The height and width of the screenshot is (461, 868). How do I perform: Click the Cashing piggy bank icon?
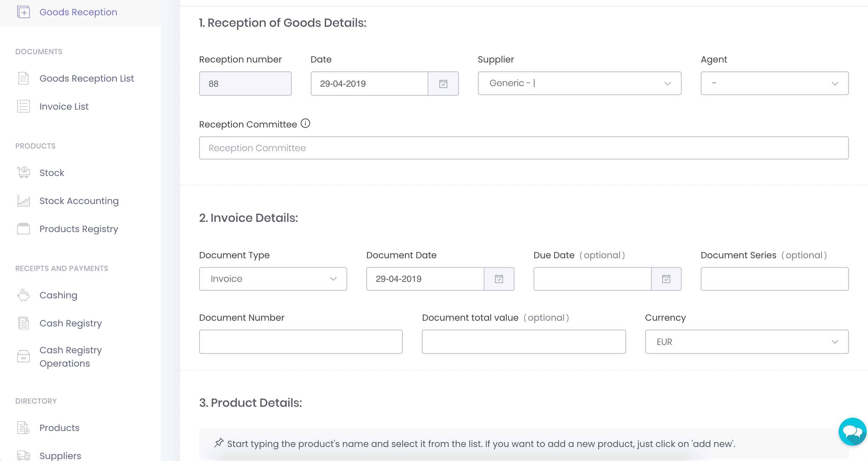click(x=24, y=295)
